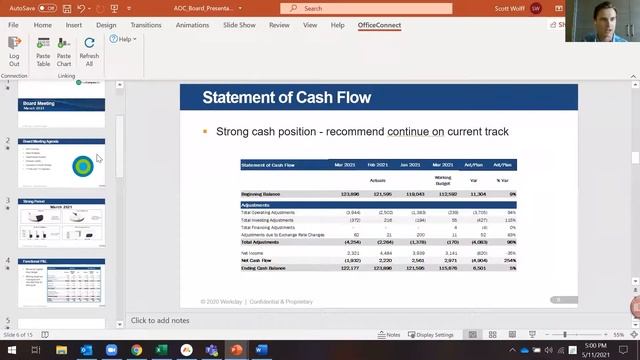The height and width of the screenshot is (360, 640).
Task: Open the Undo history dropdown arrow
Action: [x=89, y=8]
